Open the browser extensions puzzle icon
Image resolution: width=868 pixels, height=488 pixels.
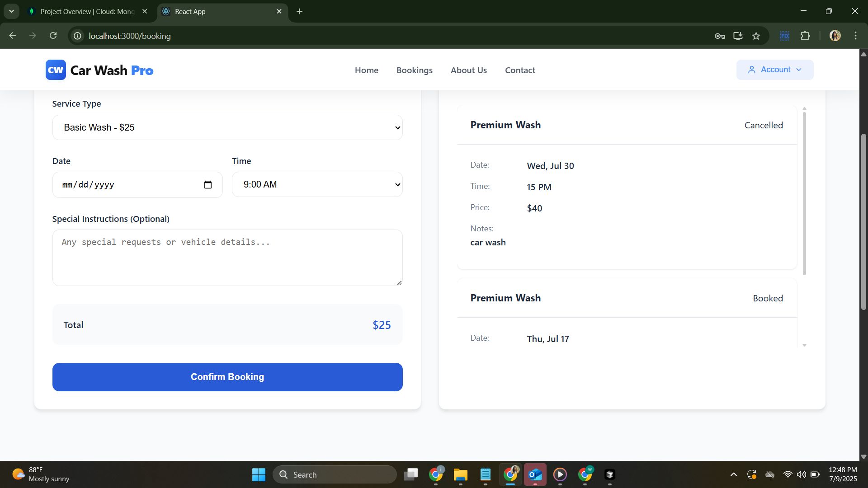click(805, 36)
